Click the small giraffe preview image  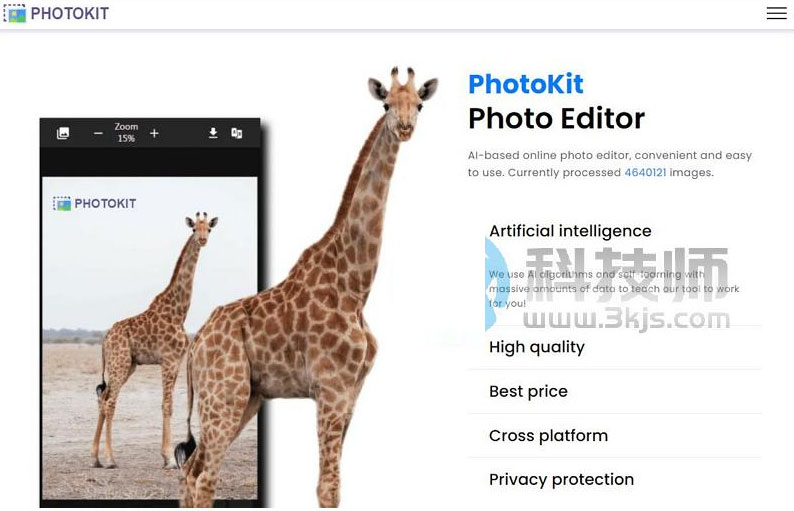tap(149, 338)
